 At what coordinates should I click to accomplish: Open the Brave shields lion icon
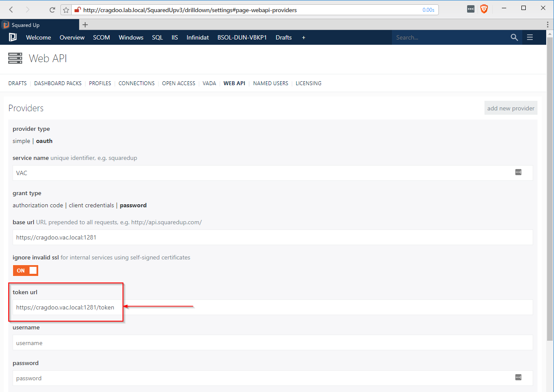coord(484,9)
